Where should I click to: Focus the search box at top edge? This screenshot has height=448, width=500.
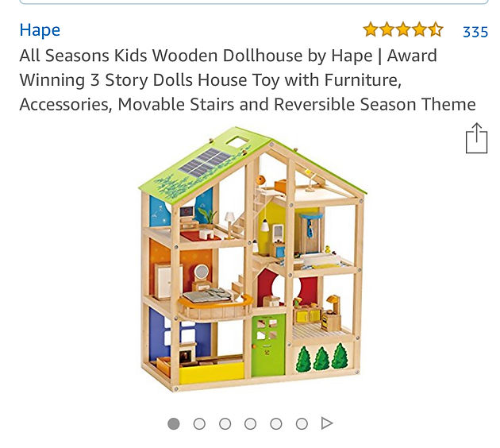(254, 2)
